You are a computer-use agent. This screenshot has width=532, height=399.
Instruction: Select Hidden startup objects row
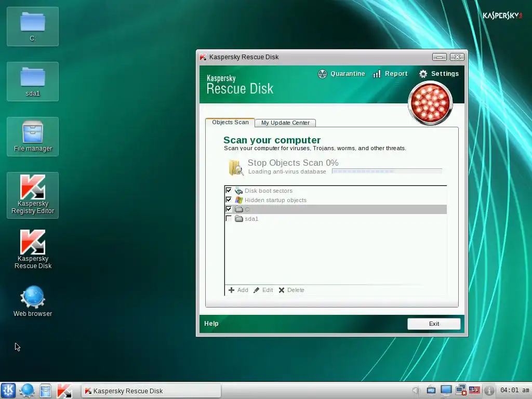pos(336,200)
